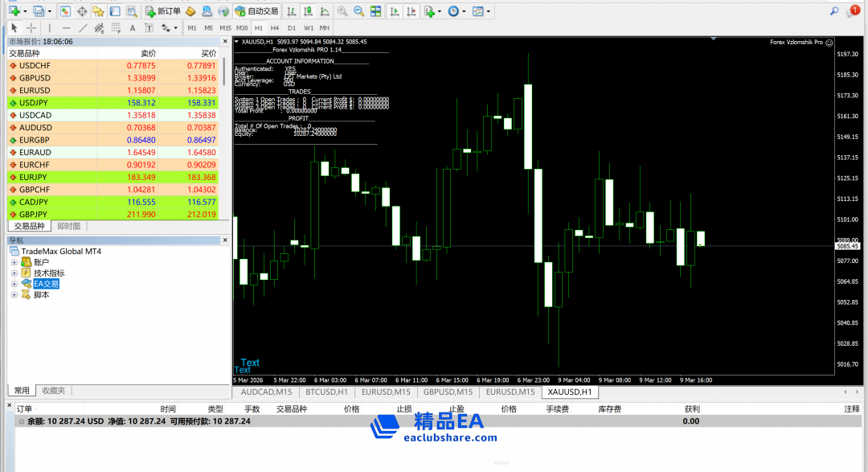Switch to the BTCUSD,H1 chart tab
Screen dimensions: 868x472
[326, 392]
